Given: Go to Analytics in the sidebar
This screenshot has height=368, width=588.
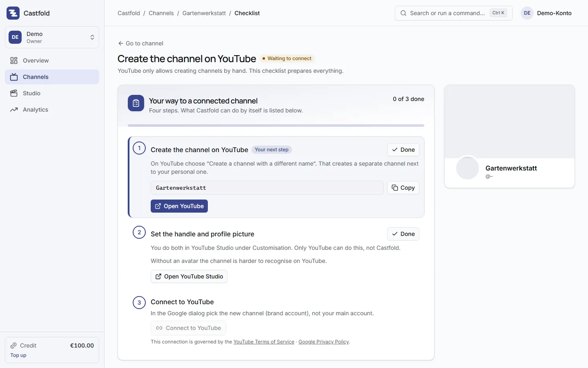Looking at the screenshot, I should coord(52,110).
